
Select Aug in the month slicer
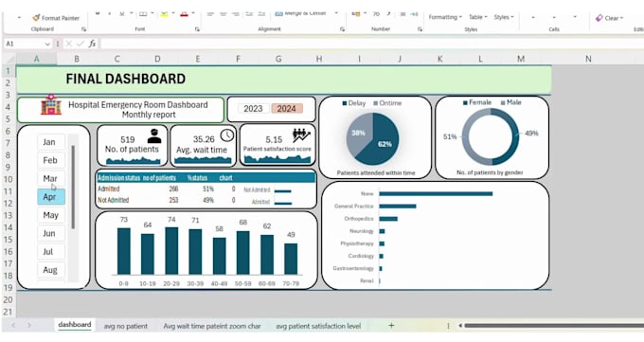point(51,270)
